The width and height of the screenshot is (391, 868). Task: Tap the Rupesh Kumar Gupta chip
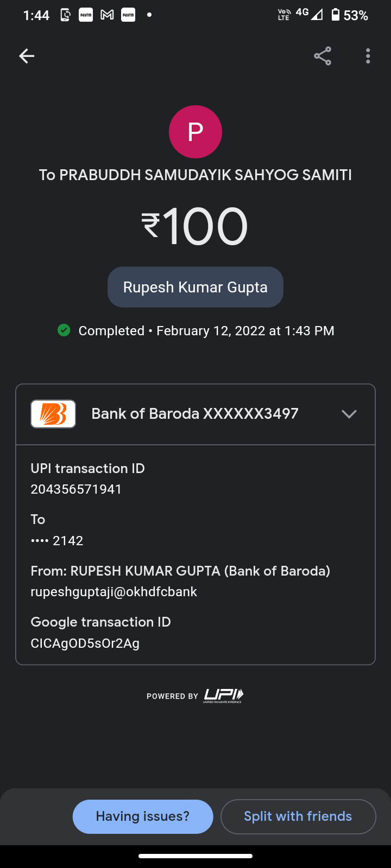(195, 287)
